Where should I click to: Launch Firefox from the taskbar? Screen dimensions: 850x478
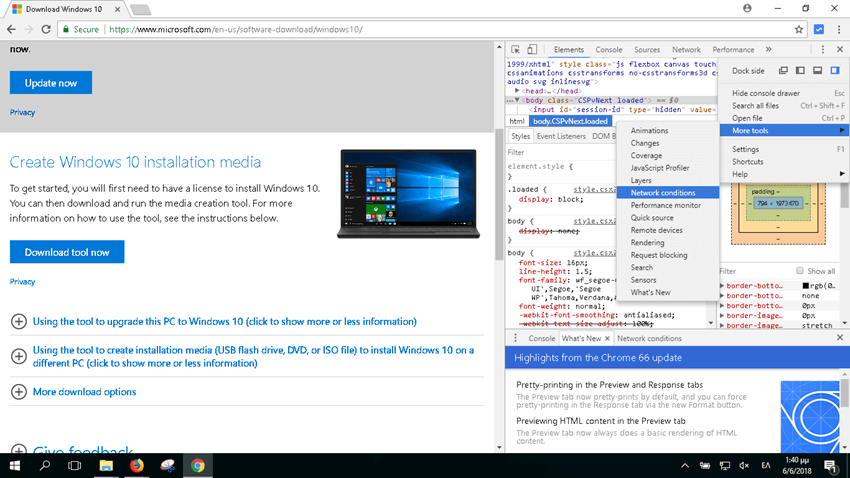tap(137, 466)
